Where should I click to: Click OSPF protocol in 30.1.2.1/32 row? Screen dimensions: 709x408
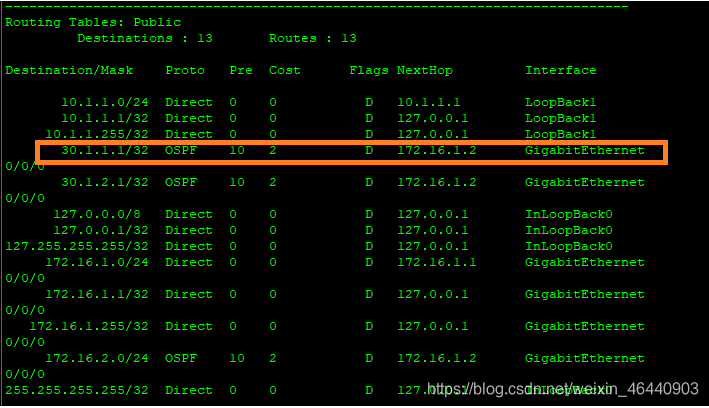click(181, 182)
